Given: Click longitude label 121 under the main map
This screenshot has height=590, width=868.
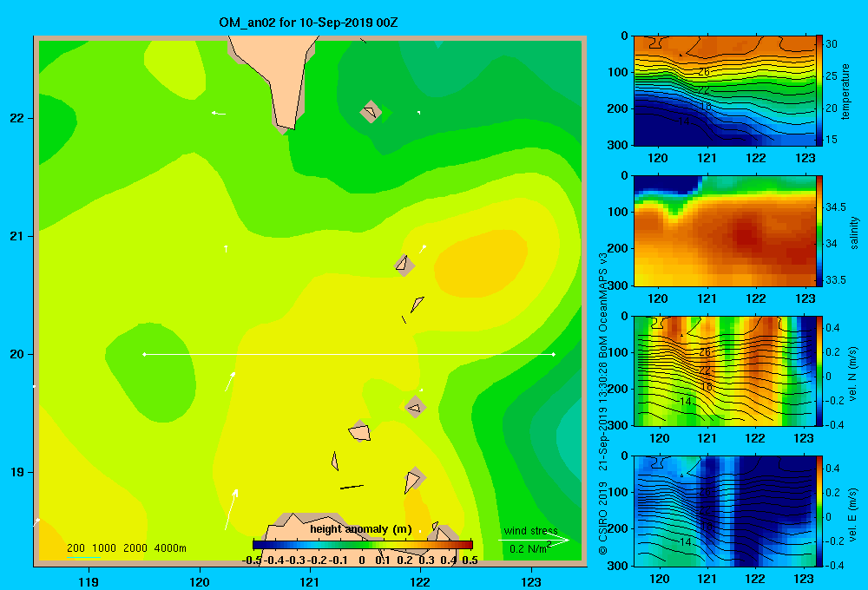Looking at the screenshot, I should [310, 581].
